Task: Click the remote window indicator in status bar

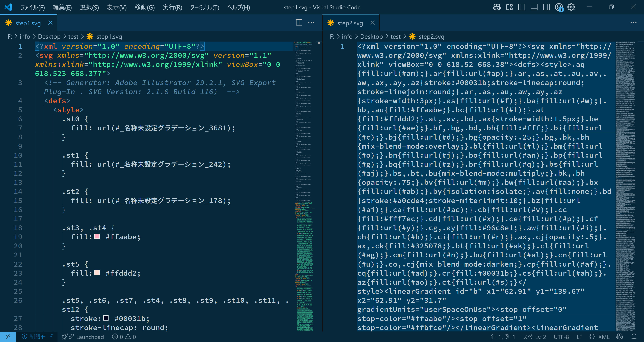Action: click(x=8, y=336)
